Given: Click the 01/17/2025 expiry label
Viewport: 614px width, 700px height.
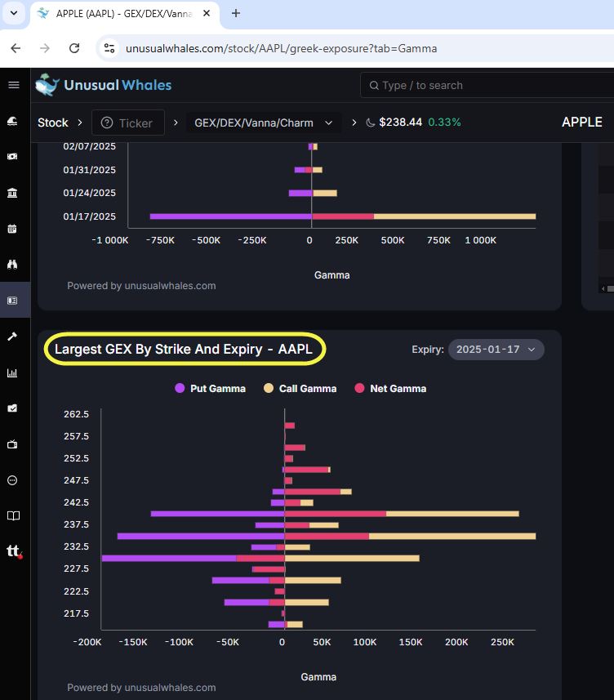Looking at the screenshot, I should pyautogui.click(x=89, y=216).
